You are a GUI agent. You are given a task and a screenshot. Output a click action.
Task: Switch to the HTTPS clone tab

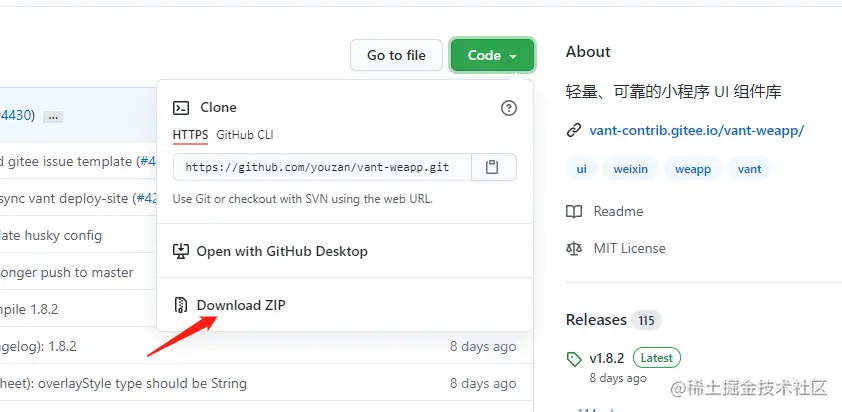[190, 134]
